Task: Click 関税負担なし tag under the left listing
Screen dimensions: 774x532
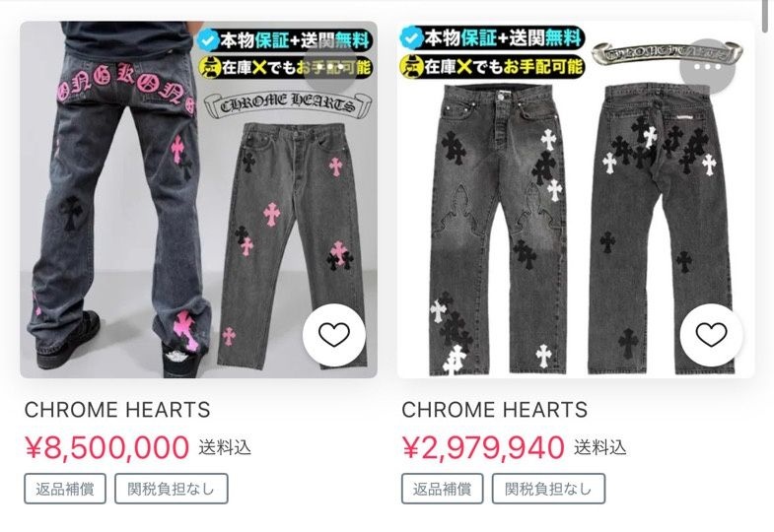Action: tap(172, 489)
